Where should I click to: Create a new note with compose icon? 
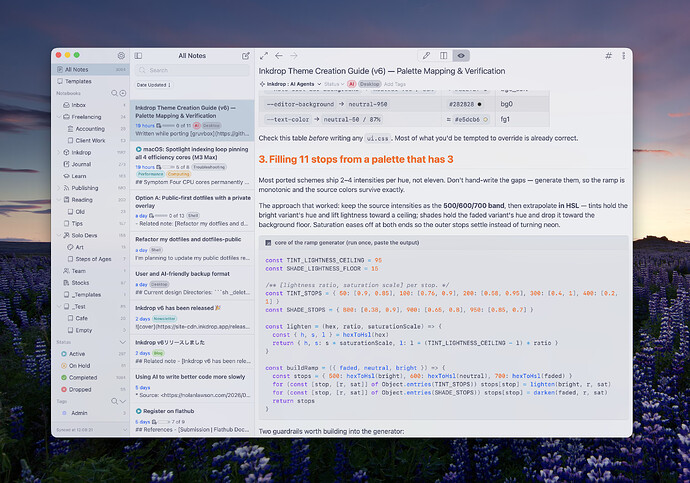pos(246,56)
